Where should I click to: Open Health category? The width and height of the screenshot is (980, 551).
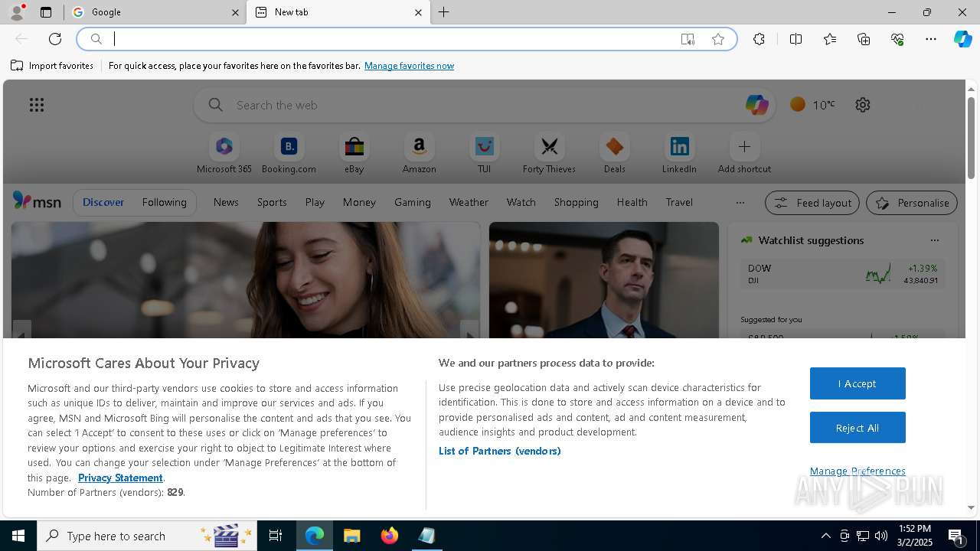pyautogui.click(x=632, y=202)
